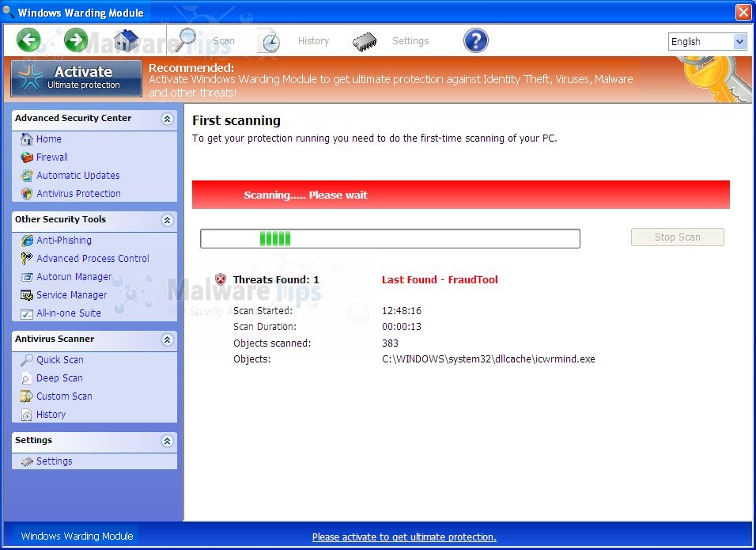The height and width of the screenshot is (550, 756).
Task: Open History under Antivirus Scanner
Action: coord(51,415)
